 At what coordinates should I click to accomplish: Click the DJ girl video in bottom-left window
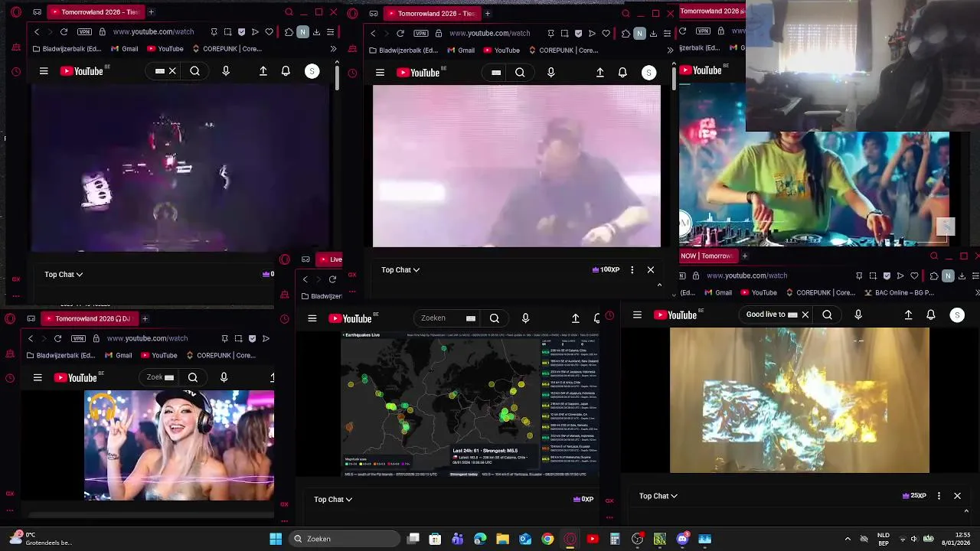click(179, 445)
